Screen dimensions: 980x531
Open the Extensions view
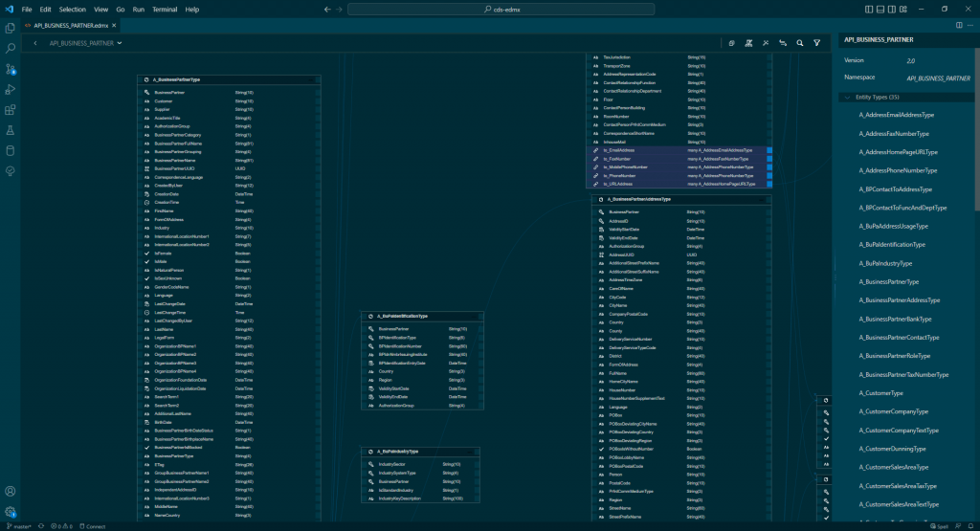tap(10, 110)
